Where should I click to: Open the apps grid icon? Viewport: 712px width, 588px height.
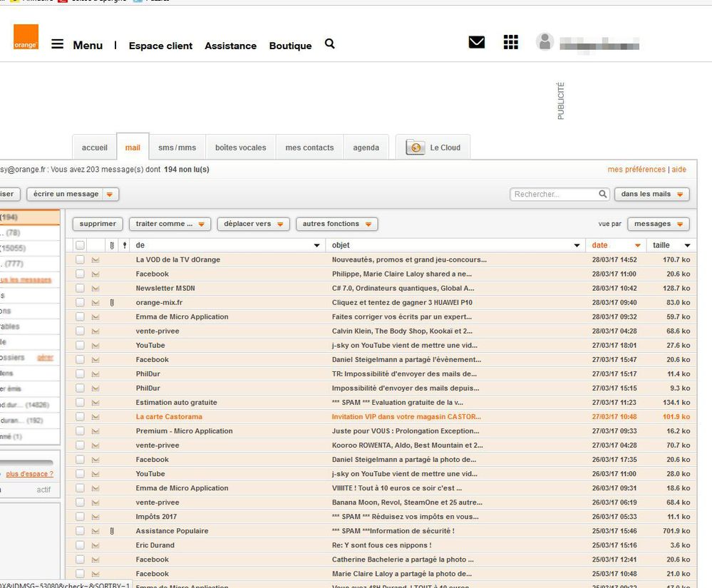pyautogui.click(x=510, y=42)
